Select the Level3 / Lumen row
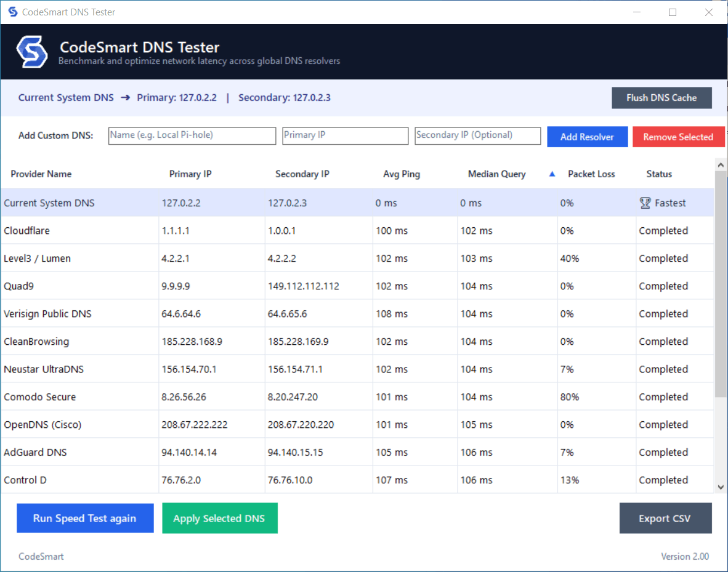 click(357, 259)
